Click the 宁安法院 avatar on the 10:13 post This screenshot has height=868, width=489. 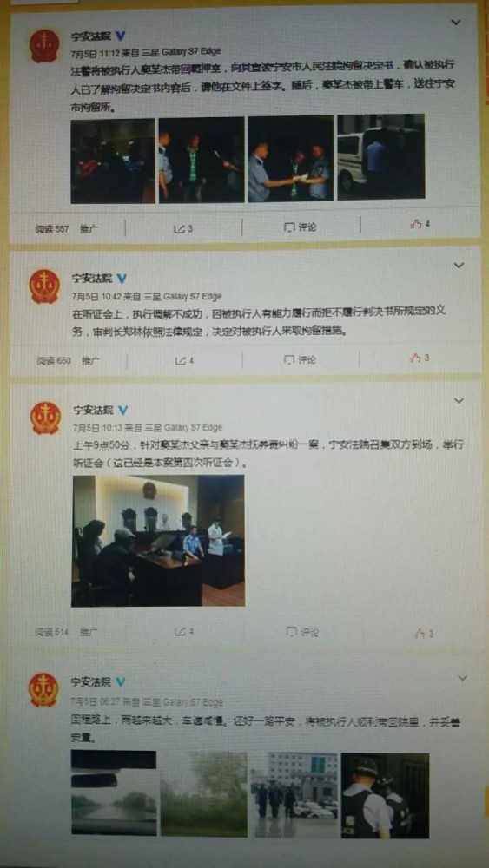click(x=45, y=418)
